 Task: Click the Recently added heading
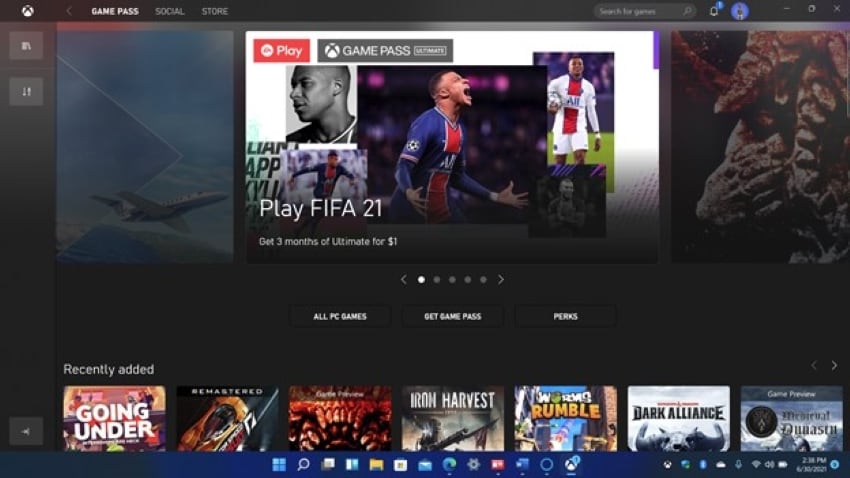tap(108, 369)
